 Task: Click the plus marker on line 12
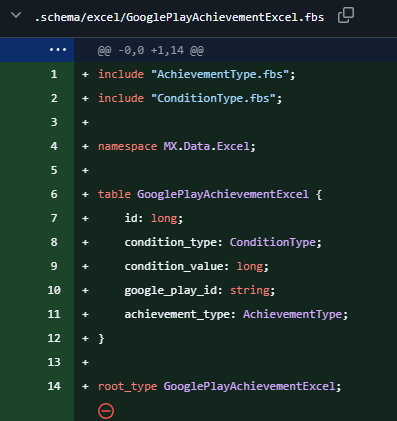pos(85,338)
